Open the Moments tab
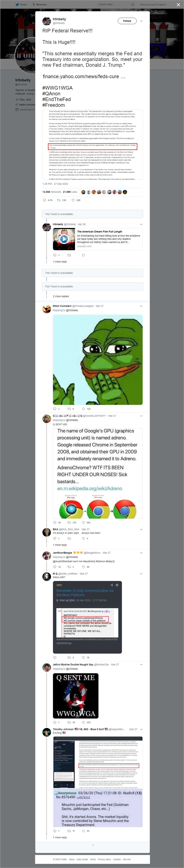This screenshot has height=868, width=184. click(x=39, y=4)
